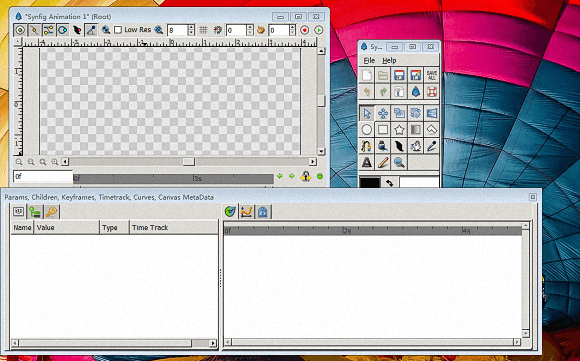Adjust future onion skin stepper arrows

click(x=293, y=30)
